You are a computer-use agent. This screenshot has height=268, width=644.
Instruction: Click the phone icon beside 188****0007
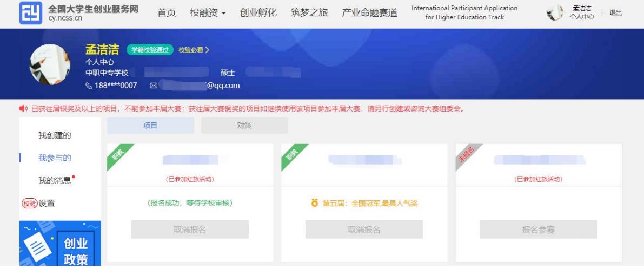tap(89, 86)
